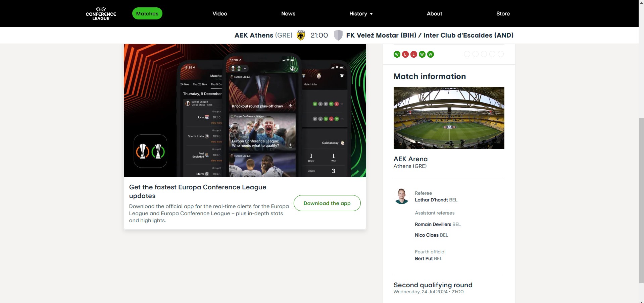
Task: Go to the News section
Action: [x=288, y=14]
